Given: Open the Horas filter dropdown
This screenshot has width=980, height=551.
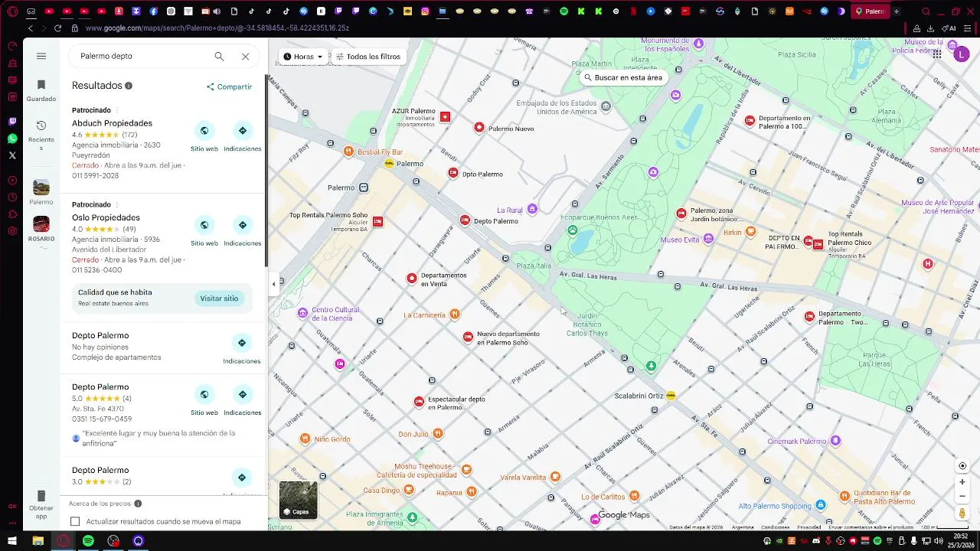Looking at the screenshot, I should 303,57.
